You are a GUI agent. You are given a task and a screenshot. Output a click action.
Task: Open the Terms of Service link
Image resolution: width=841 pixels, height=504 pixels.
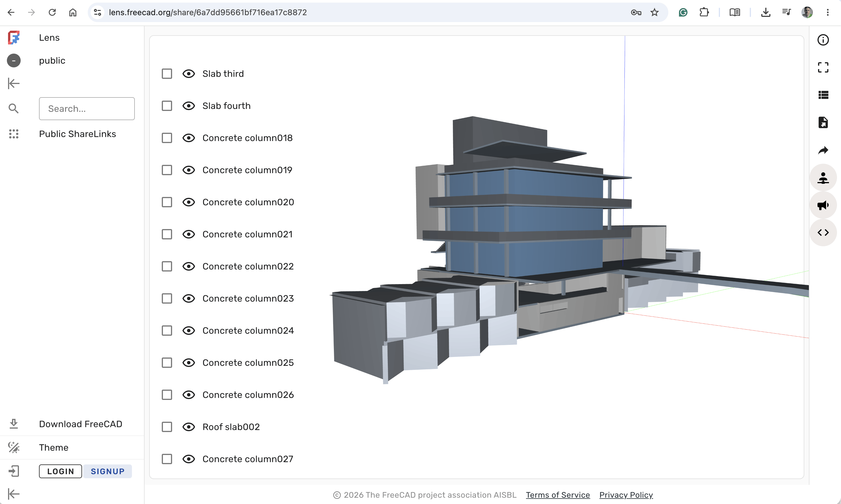pyautogui.click(x=558, y=495)
